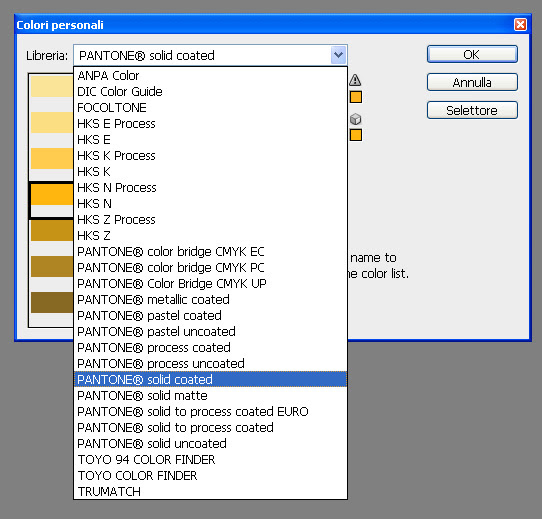Choose the PANTONE solid to process coated entry
This screenshot has height=519, width=542.
tap(210, 427)
